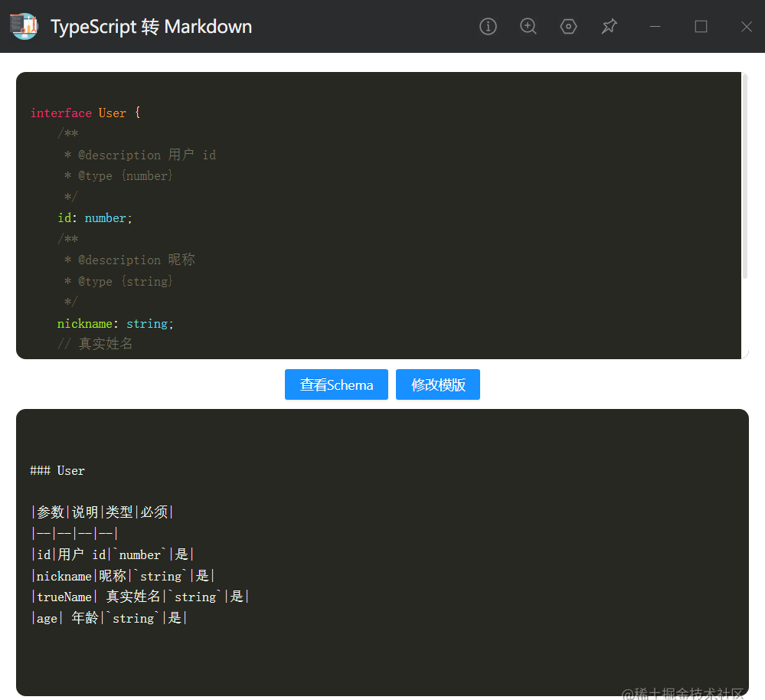Click the code editor vertical scrollbar

coord(744,176)
